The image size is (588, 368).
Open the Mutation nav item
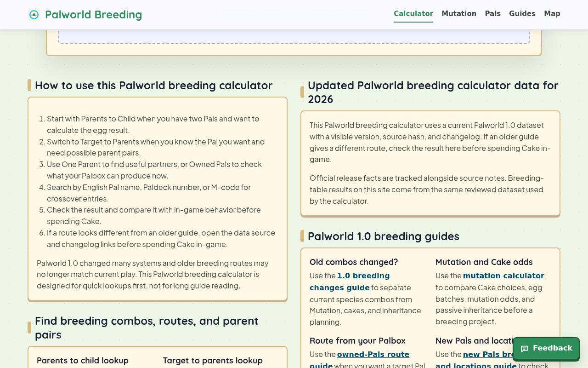click(459, 14)
